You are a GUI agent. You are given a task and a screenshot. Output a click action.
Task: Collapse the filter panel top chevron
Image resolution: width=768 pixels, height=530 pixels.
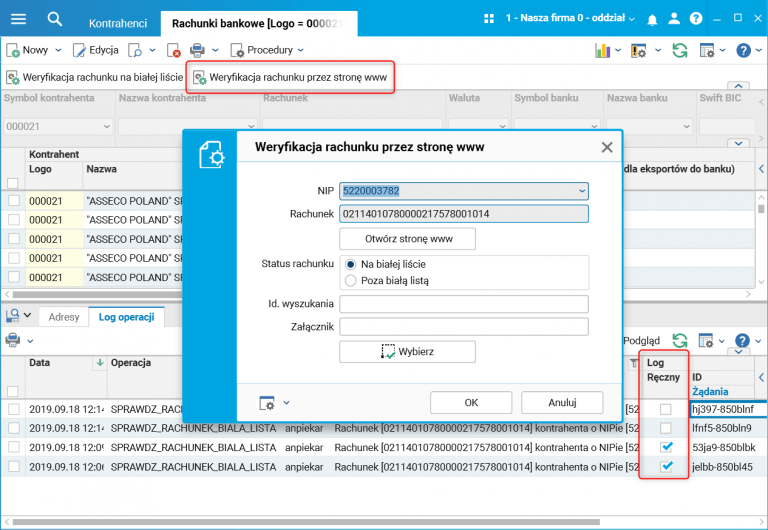739,86
